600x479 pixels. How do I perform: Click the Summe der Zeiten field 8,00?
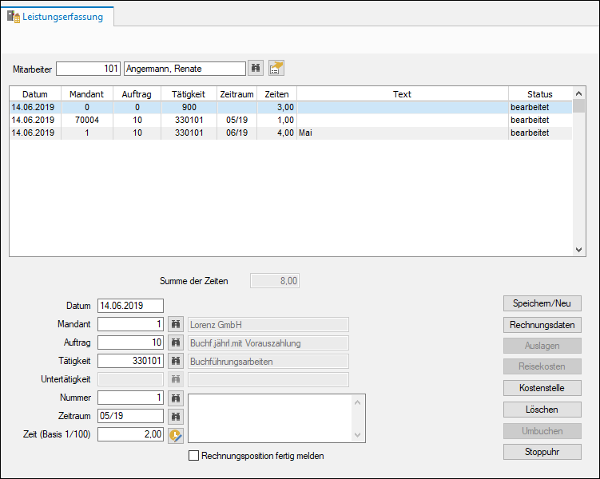point(275,281)
